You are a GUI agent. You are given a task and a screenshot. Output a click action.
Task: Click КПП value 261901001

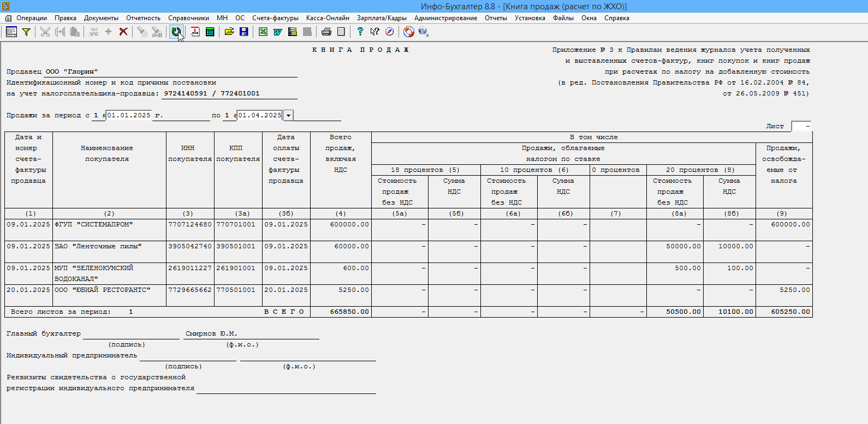tap(236, 268)
